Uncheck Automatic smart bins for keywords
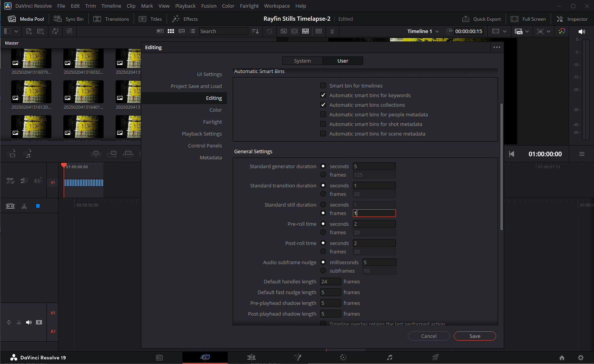 [323, 95]
